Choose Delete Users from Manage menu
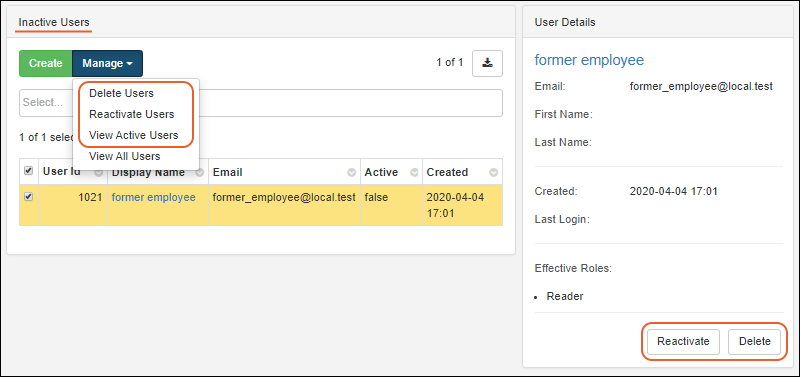Viewport: 800px width, 377px height. [121, 93]
